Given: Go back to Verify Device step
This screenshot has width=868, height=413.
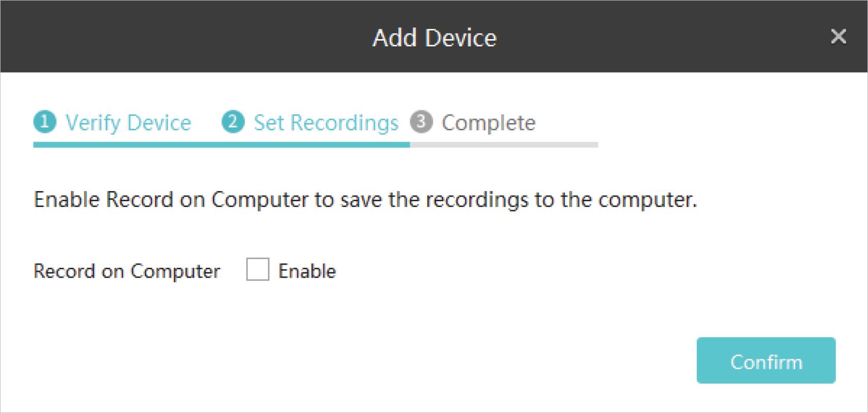Looking at the screenshot, I should coord(128,123).
